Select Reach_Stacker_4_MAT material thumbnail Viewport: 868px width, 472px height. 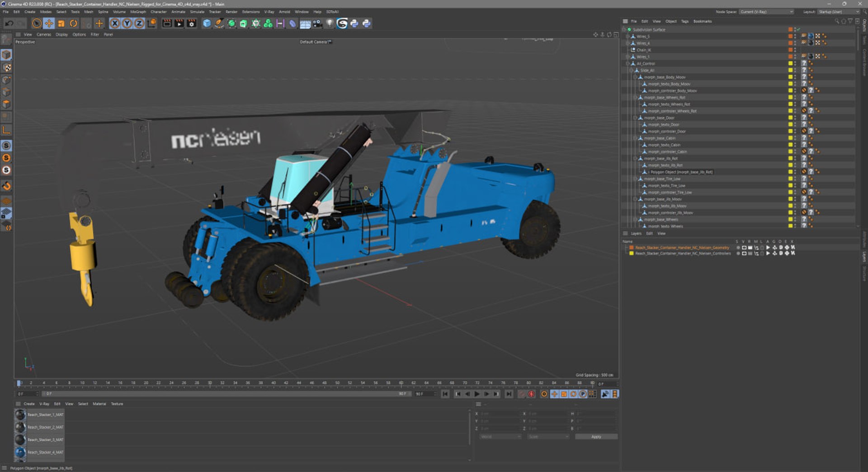tap(20, 452)
